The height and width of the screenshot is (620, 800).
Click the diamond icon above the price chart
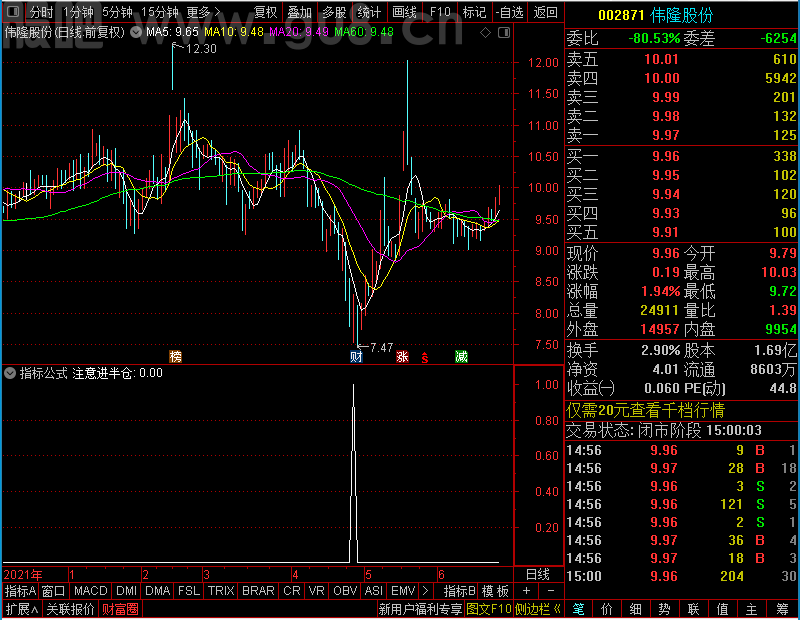(485, 33)
